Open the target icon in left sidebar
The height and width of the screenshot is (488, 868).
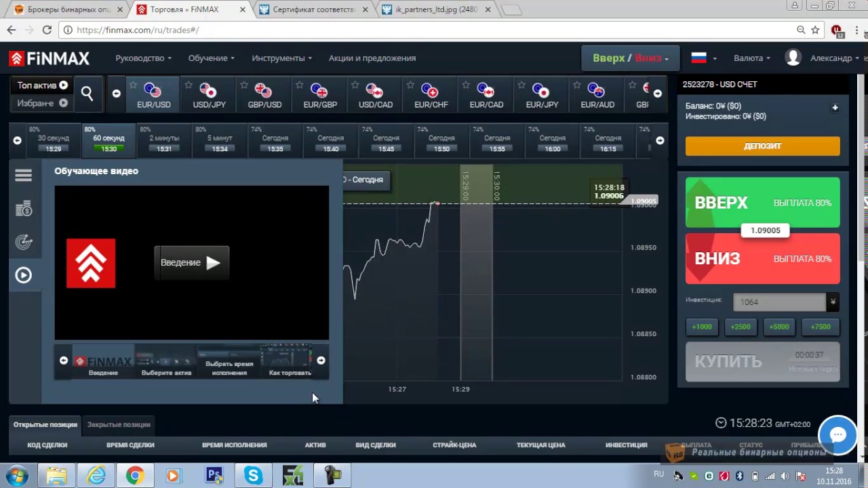(x=23, y=242)
